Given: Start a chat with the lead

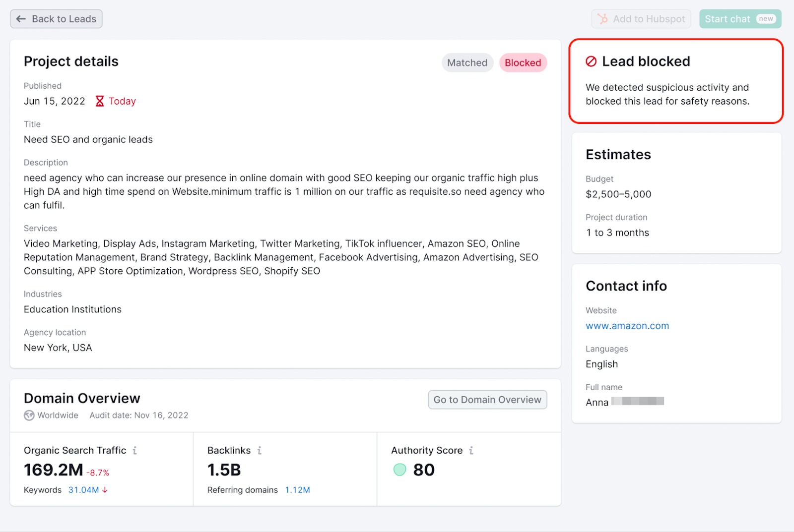Looking at the screenshot, I should pos(740,19).
